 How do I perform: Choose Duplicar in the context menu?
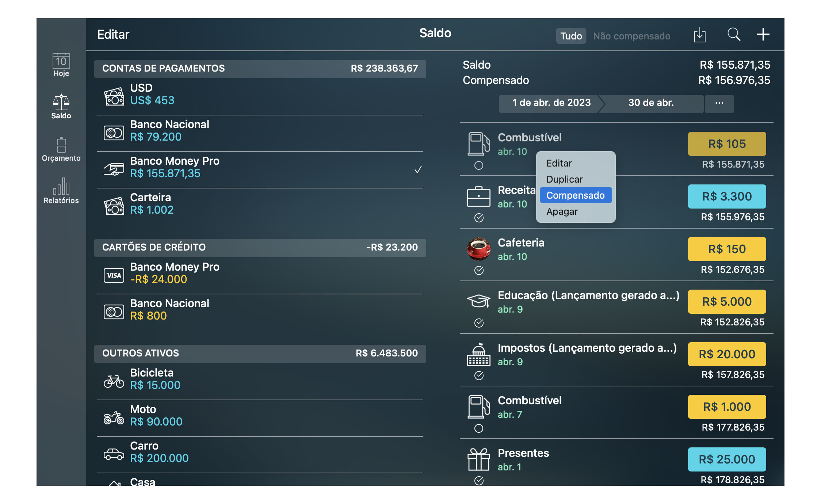pos(576,179)
